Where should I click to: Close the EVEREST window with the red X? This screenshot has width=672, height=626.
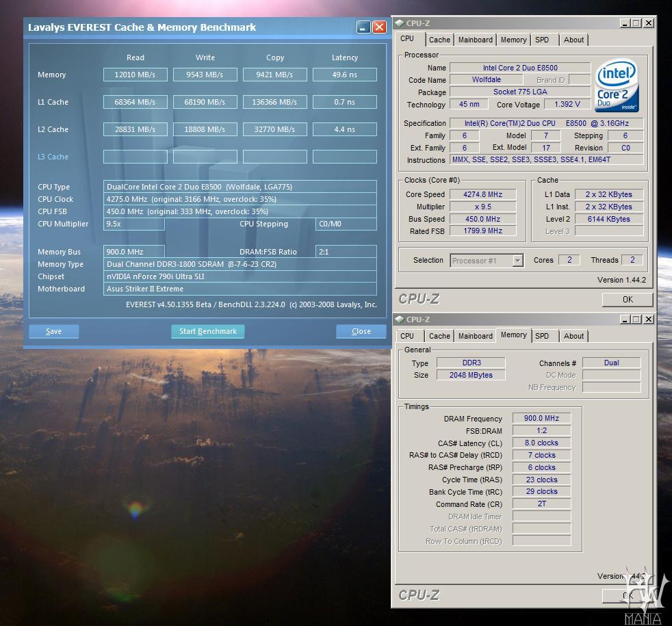click(379, 27)
